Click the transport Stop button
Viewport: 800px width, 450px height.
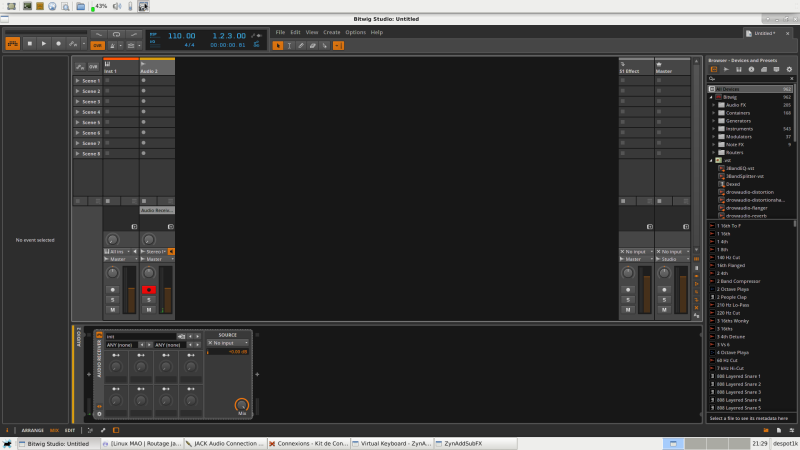30,44
